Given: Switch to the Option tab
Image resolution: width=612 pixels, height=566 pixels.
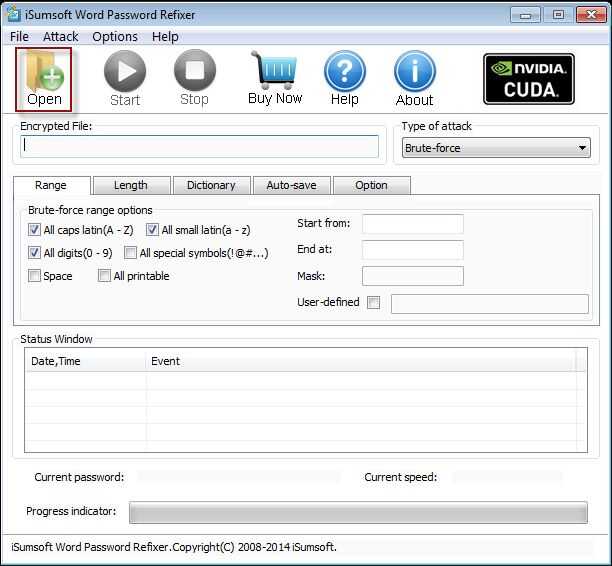Looking at the screenshot, I should pyautogui.click(x=372, y=185).
